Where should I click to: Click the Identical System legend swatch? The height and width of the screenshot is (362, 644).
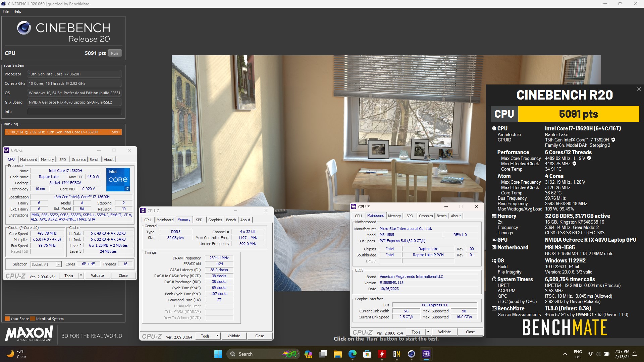pos(33,319)
